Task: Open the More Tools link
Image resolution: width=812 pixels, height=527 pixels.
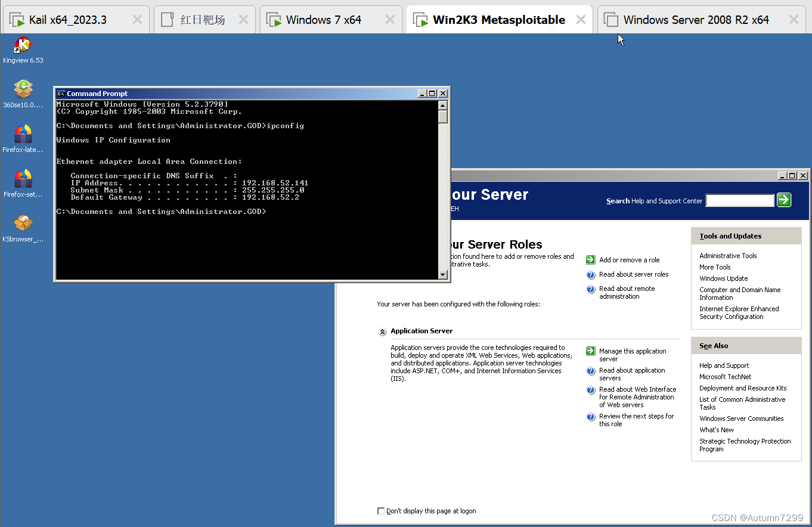Action: tap(715, 267)
